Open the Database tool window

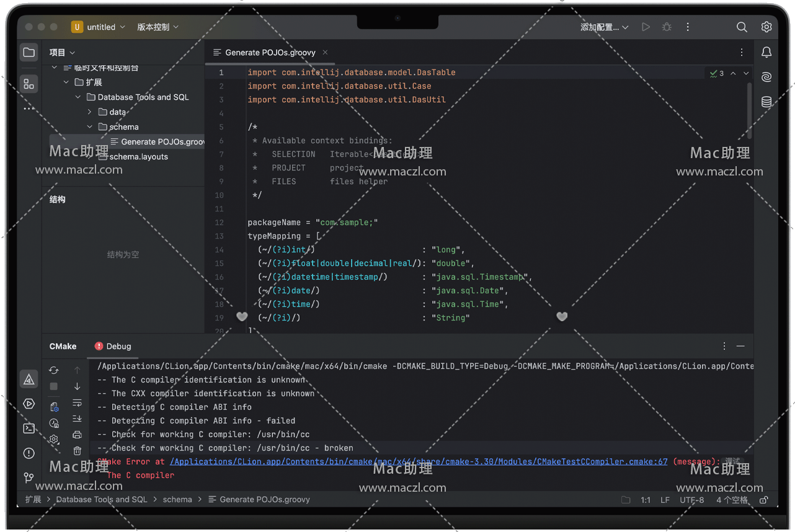(766, 102)
